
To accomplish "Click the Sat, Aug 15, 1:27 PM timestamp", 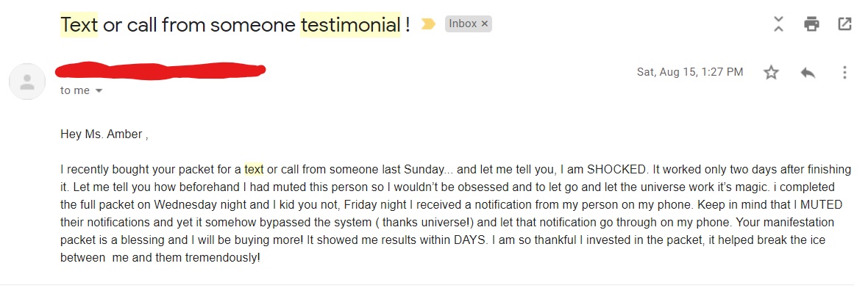I will 690,72.
